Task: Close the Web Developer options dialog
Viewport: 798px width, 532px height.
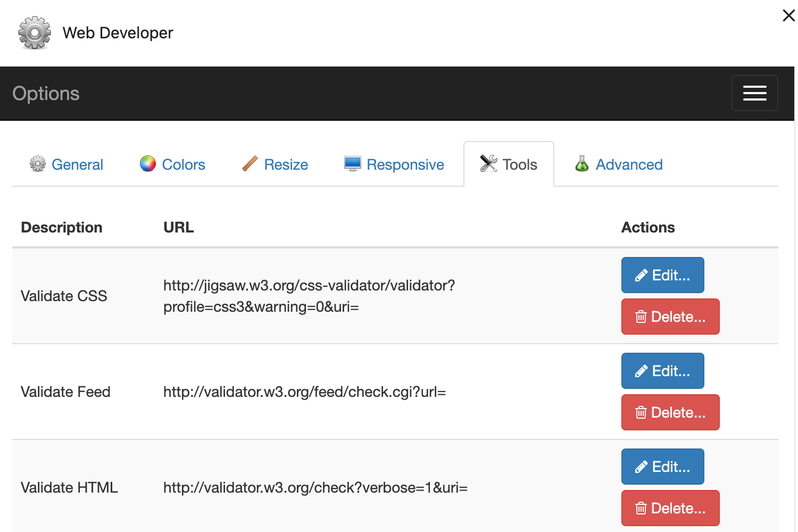Action: coord(788,15)
